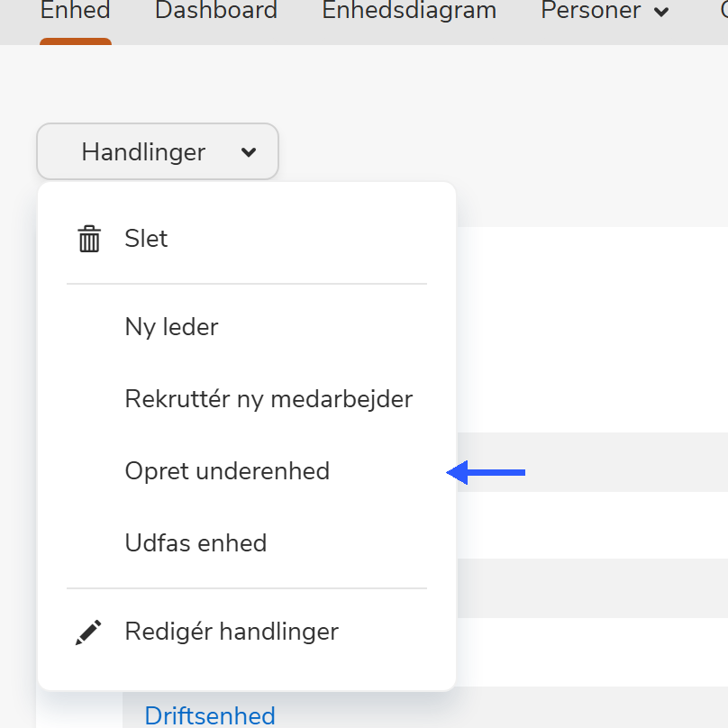The image size is (728, 728).
Task: Navigate to Enhedsdiagram
Action: click(408, 11)
